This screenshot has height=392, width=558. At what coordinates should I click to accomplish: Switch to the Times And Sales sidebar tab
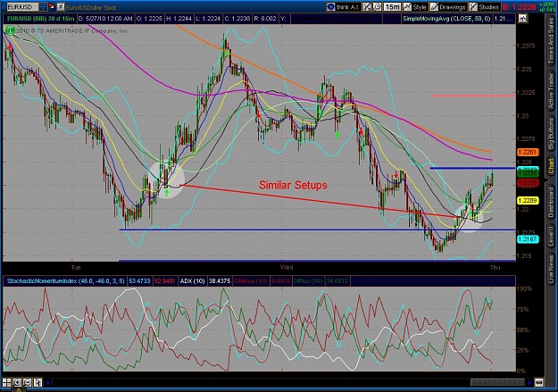(551, 41)
